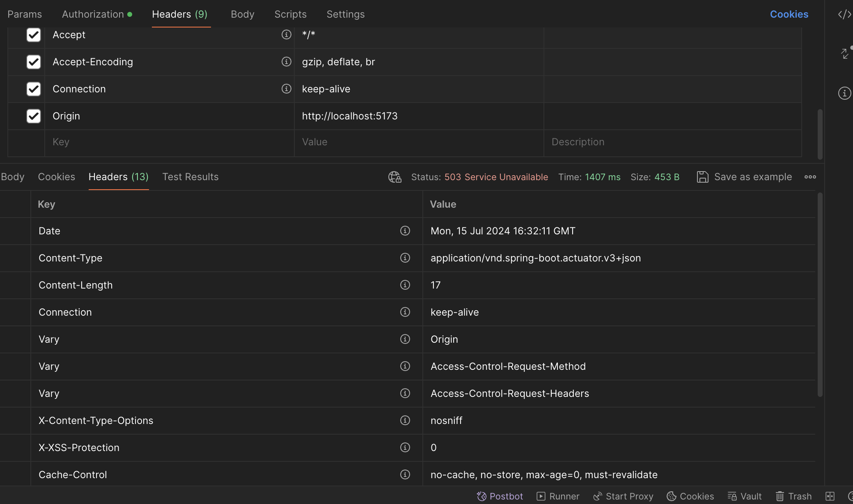Screen dimensions: 853x504
Task: Click the network globe lock icon
Action: [x=394, y=177]
